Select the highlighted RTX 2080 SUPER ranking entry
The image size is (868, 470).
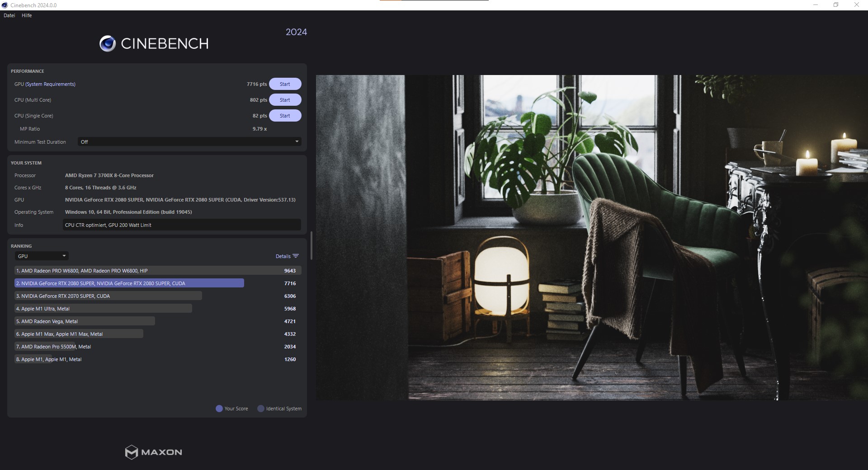pos(130,283)
